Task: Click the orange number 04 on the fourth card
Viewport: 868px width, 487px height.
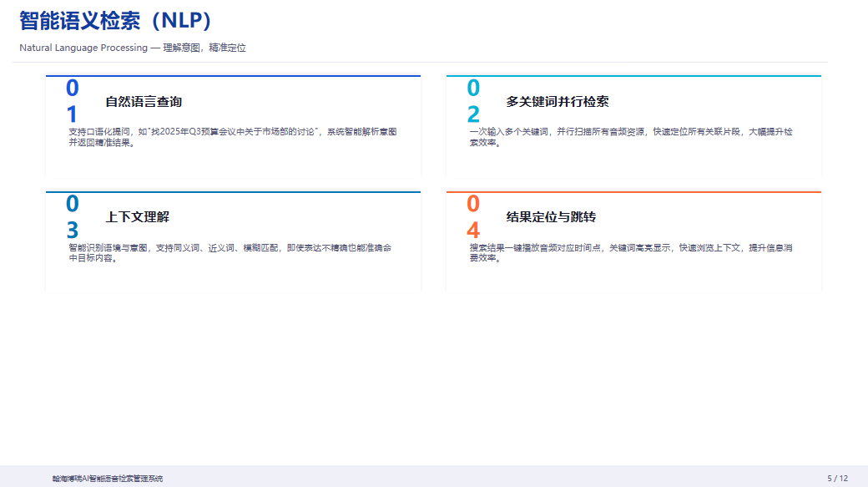Action: coord(473,216)
